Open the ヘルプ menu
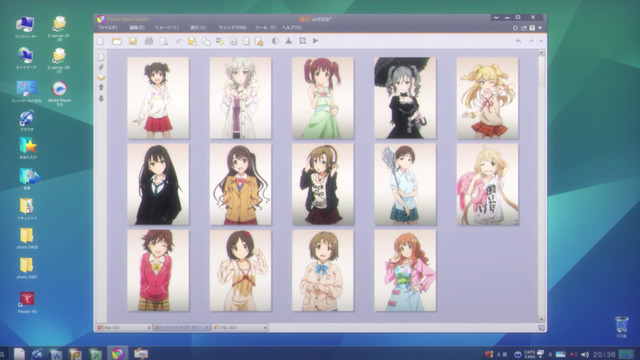640x360 pixels. pos(292,28)
